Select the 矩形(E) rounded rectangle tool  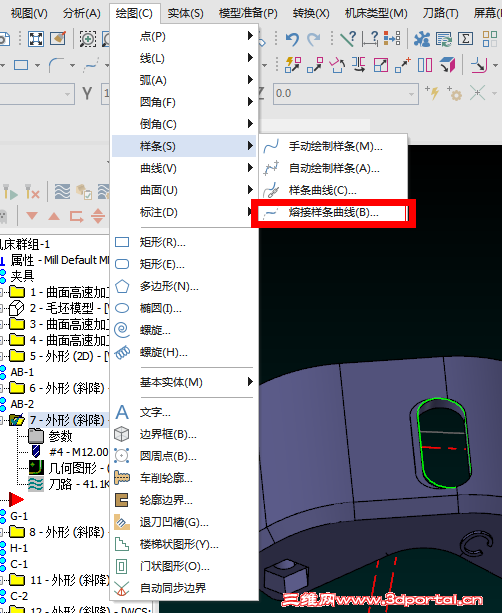coord(184,264)
